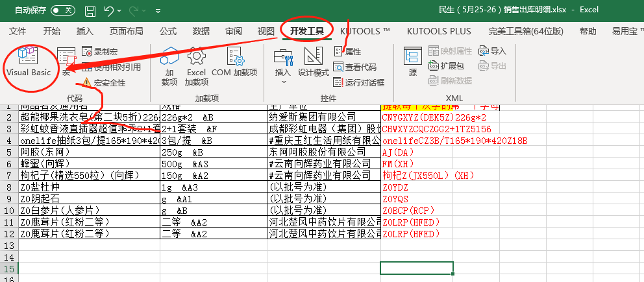Open the 完美工具箱(64位版) tab
This screenshot has height=282, width=644.
coord(526,31)
